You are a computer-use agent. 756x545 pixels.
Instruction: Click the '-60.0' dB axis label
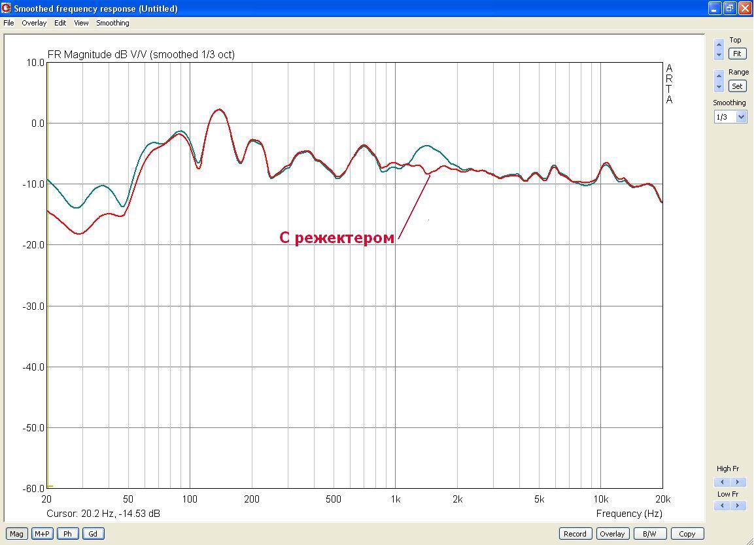[33, 489]
